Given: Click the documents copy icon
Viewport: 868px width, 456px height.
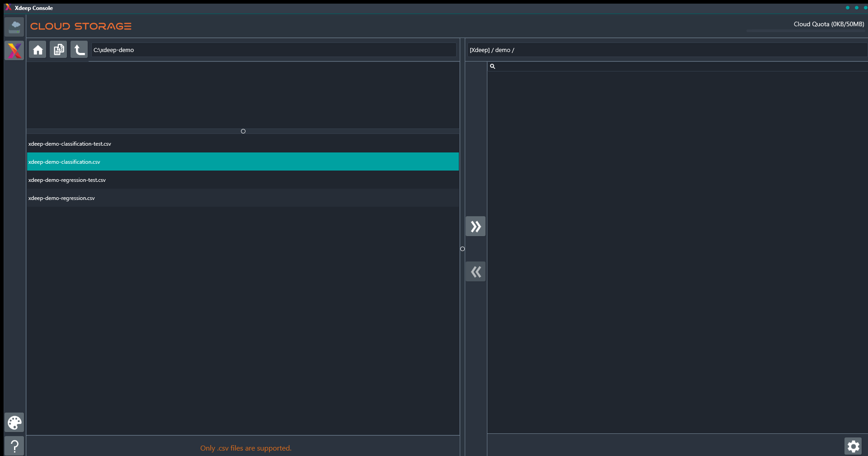Looking at the screenshot, I should 58,49.
